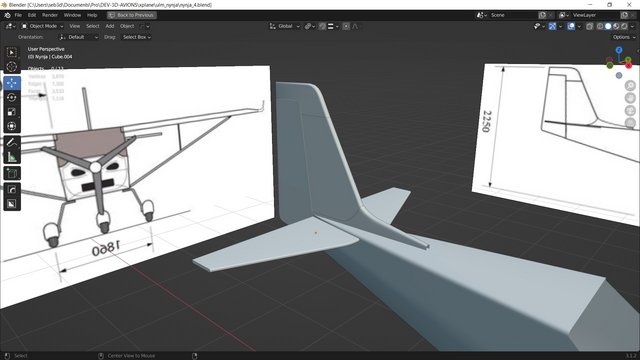
Task: Click the Blender logo icon
Action: [7, 15]
